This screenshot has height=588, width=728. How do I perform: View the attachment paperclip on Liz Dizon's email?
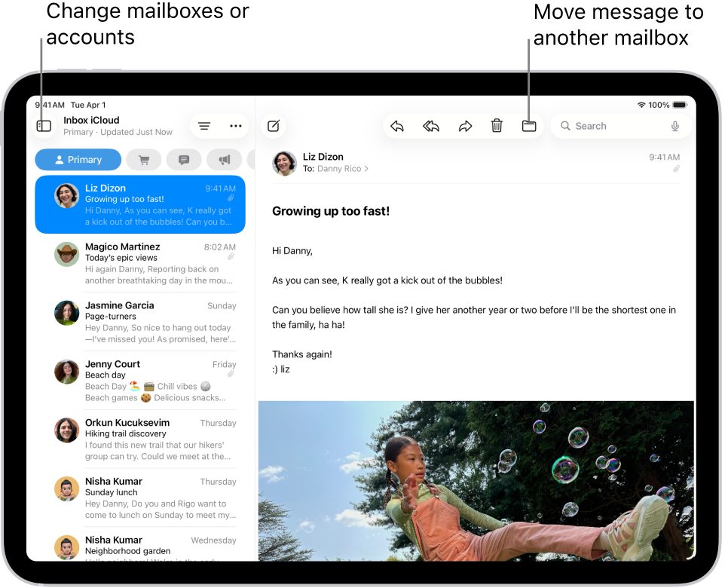[x=231, y=197]
